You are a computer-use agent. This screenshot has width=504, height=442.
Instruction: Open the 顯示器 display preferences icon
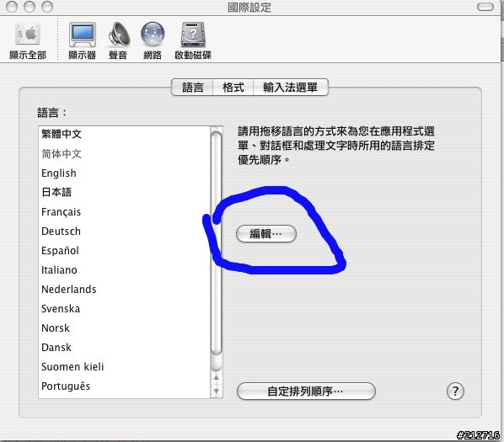pyautogui.click(x=83, y=41)
